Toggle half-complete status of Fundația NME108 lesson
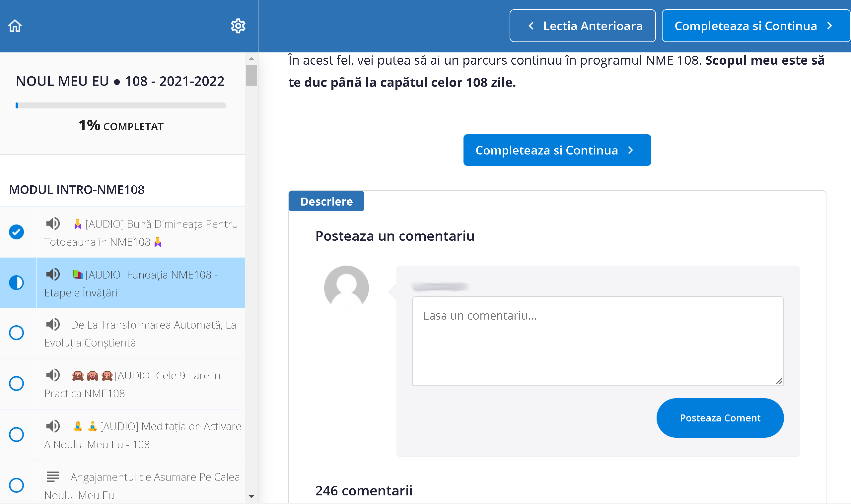This screenshot has height=504, width=851. (x=16, y=283)
